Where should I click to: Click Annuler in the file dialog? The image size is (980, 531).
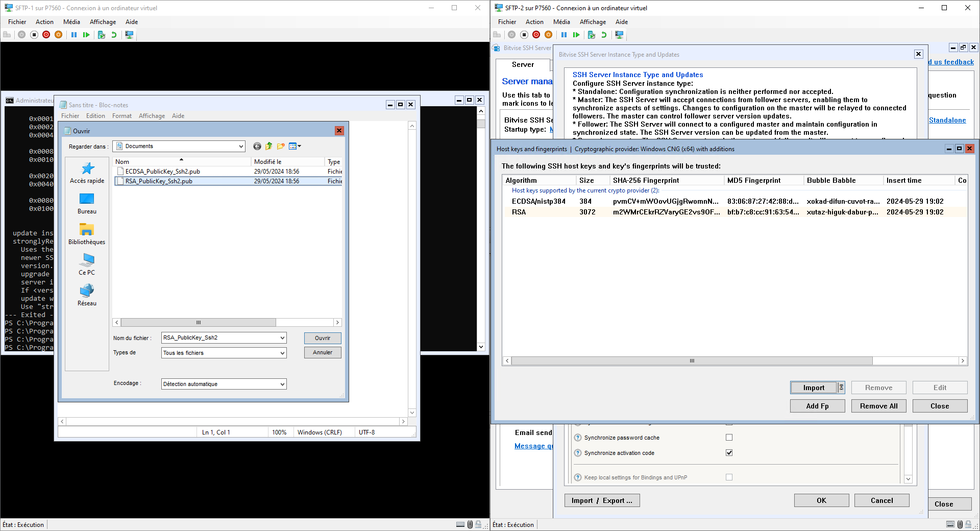(x=323, y=352)
